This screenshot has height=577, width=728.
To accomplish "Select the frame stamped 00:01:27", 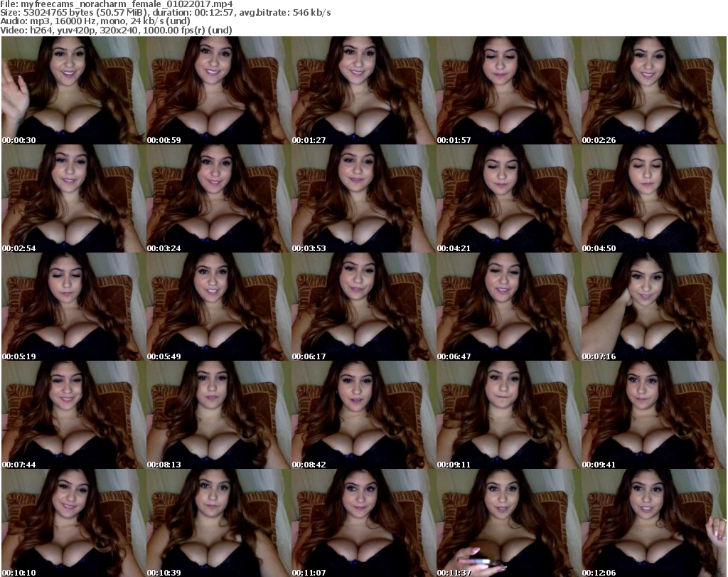I will click(363, 90).
